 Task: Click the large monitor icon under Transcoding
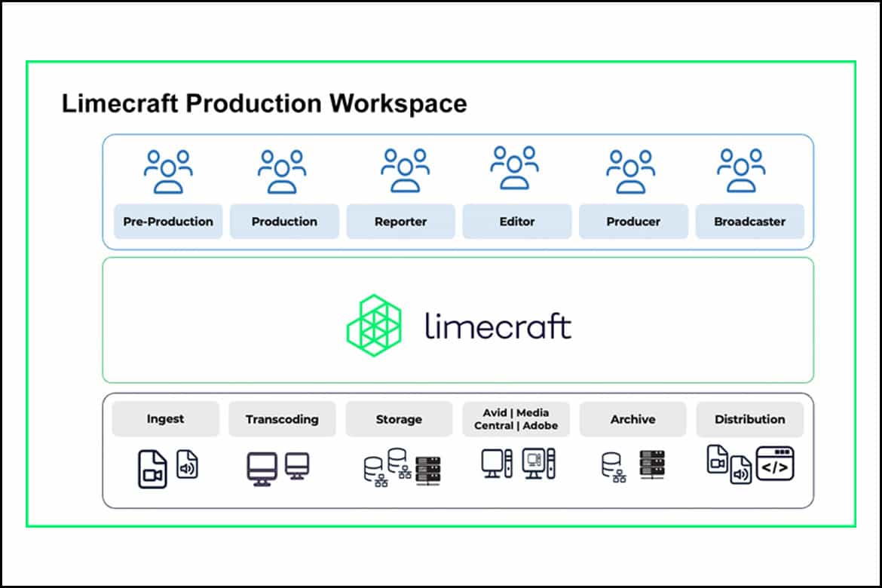point(262,469)
